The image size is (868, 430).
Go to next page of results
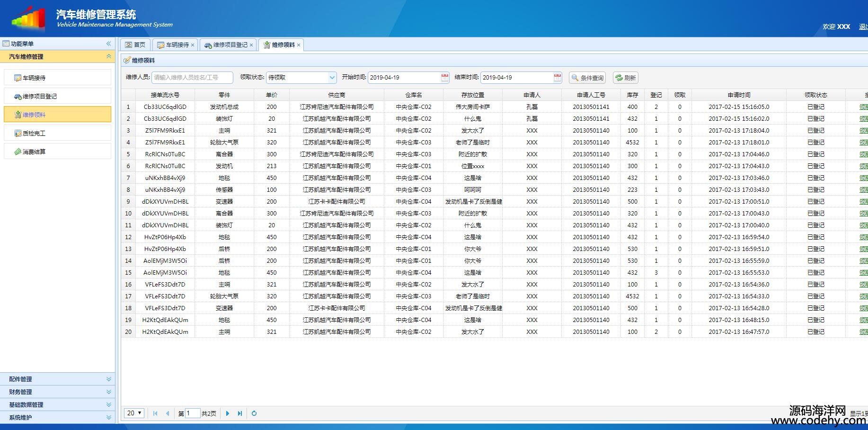pos(228,413)
